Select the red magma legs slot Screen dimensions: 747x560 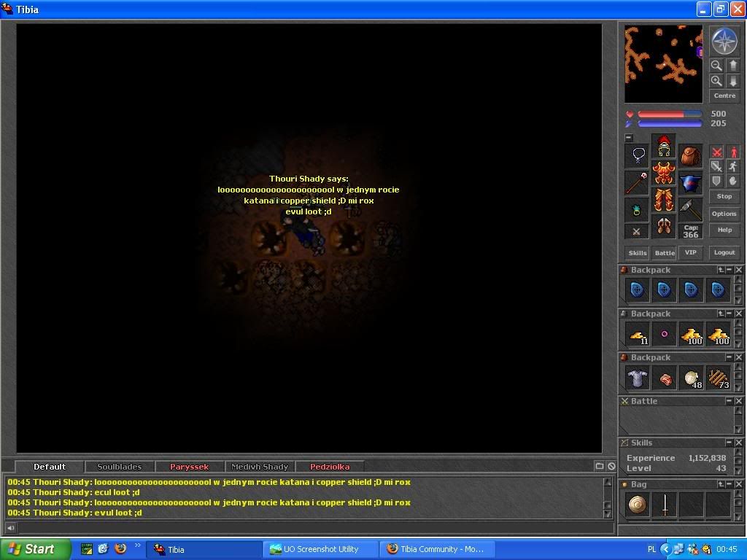tap(664, 200)
